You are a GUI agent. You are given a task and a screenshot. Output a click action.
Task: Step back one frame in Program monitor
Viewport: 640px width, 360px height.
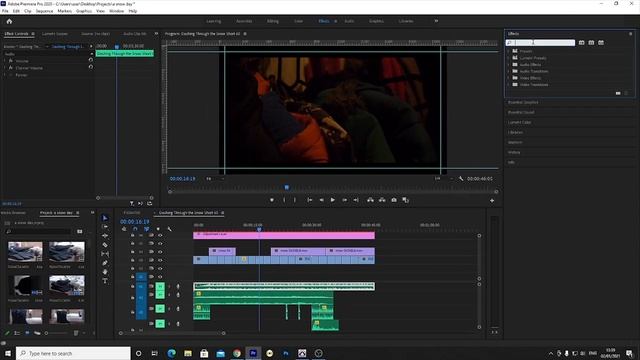322,200
